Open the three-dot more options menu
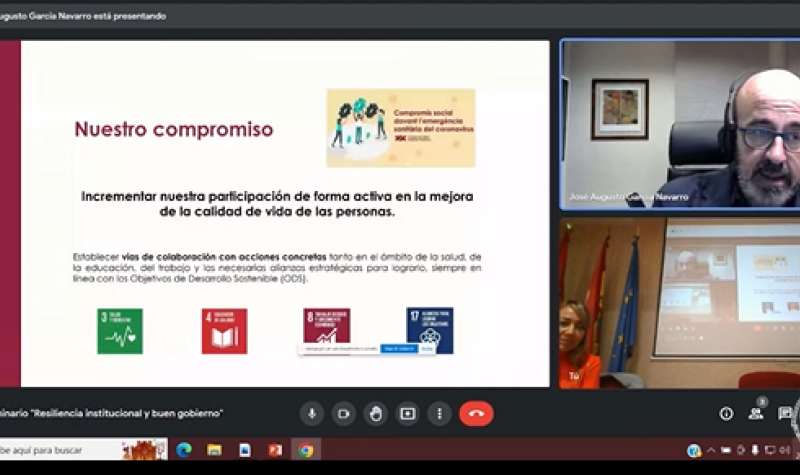 (x=439, y=413)
